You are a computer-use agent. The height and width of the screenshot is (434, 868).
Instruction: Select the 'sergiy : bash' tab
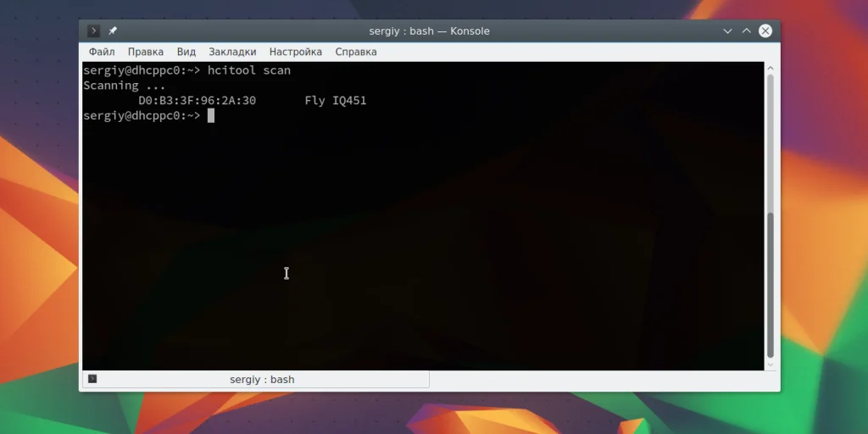pos(256,379)
